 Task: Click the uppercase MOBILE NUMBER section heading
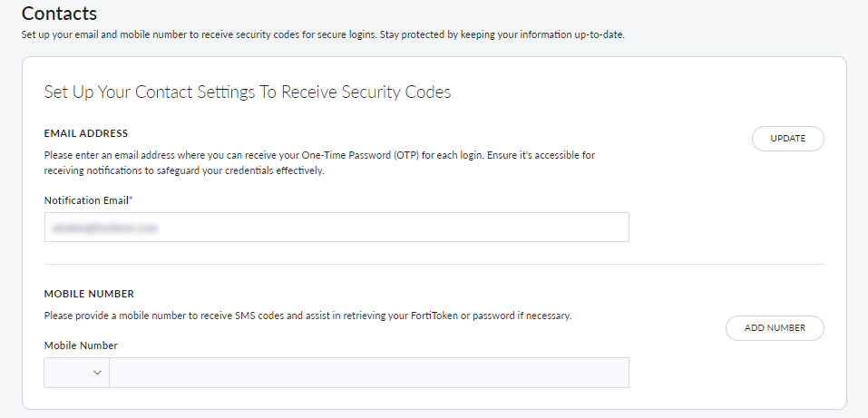89,294
